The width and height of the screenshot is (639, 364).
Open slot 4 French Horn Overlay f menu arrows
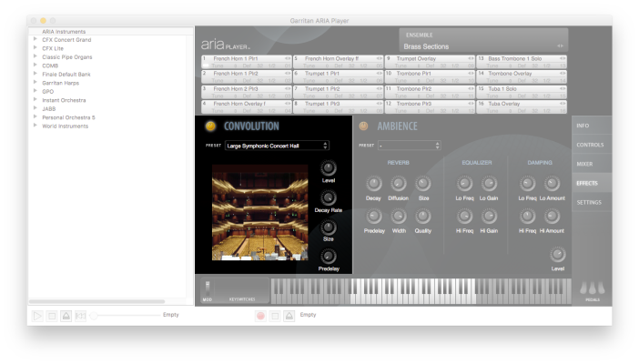pos(288,104)
